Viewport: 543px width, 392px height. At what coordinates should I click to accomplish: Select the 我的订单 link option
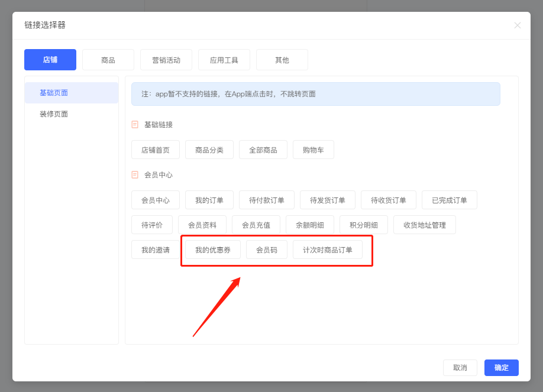click(209, 200)
